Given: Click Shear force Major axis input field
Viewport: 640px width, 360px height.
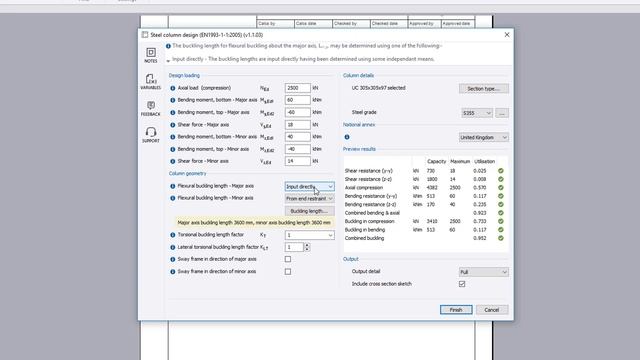Looking at the screenshot, I should (x=298, y=124).
